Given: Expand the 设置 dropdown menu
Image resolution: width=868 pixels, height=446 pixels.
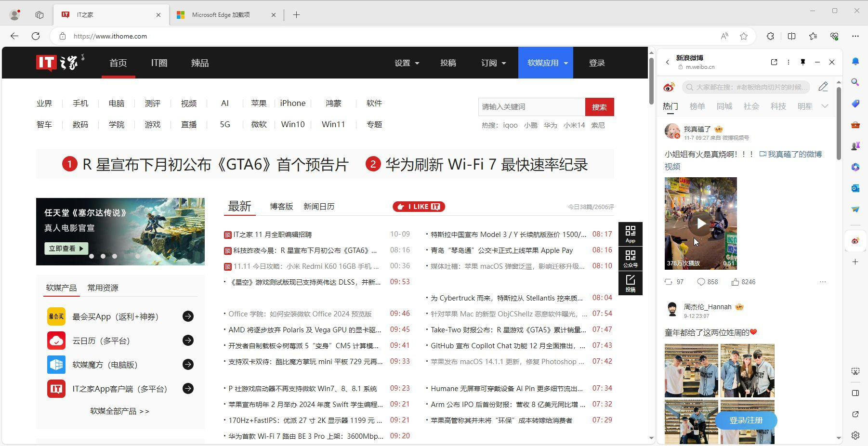Looking at the screenshot, I should point(407,63).
